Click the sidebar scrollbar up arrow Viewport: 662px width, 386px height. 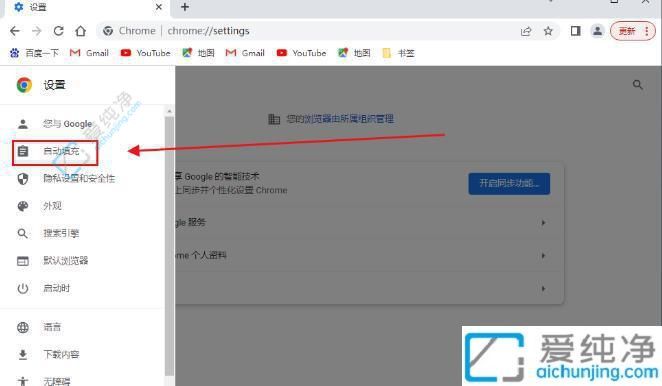click(169, 111)
